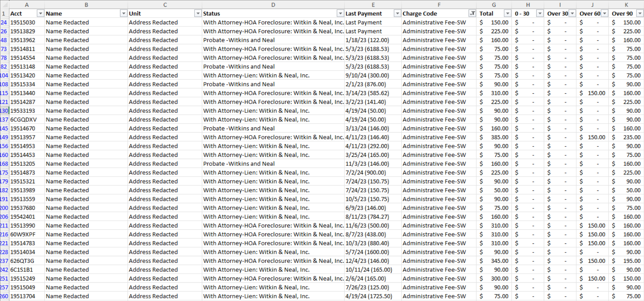Open the Total column filter dropdown

coord(507,13)
